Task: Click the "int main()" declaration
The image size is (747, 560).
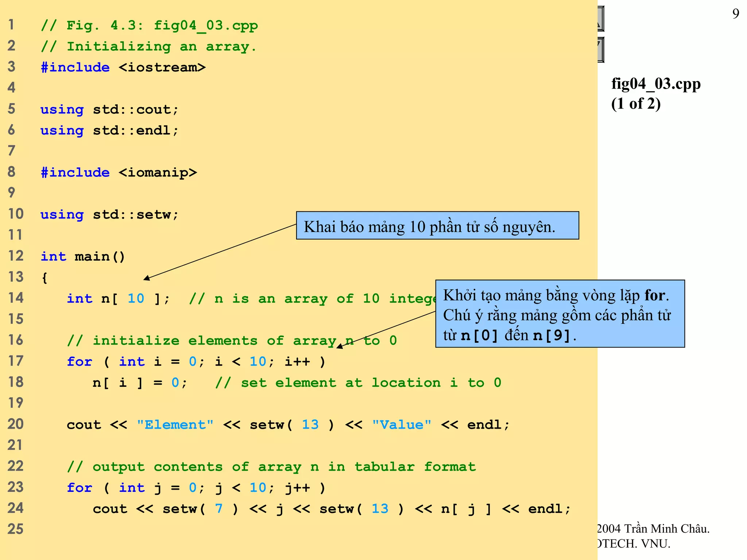Action: click(x=83, y=257)
